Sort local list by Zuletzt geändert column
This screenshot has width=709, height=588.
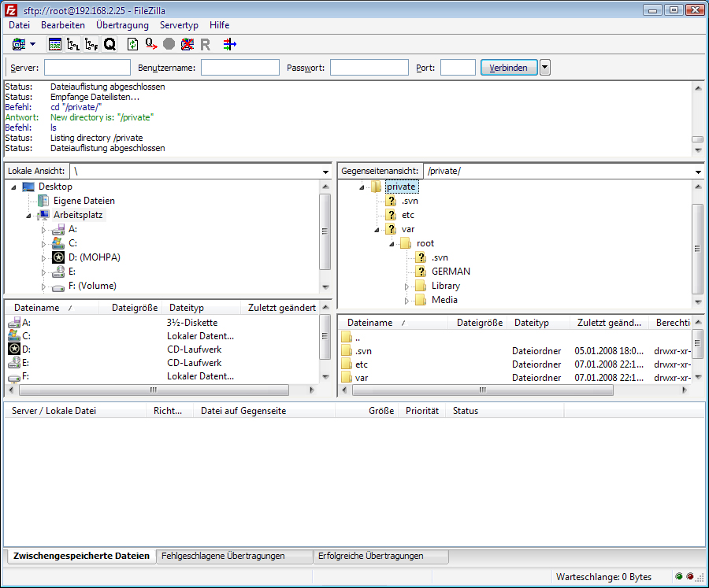click(282, 308)
